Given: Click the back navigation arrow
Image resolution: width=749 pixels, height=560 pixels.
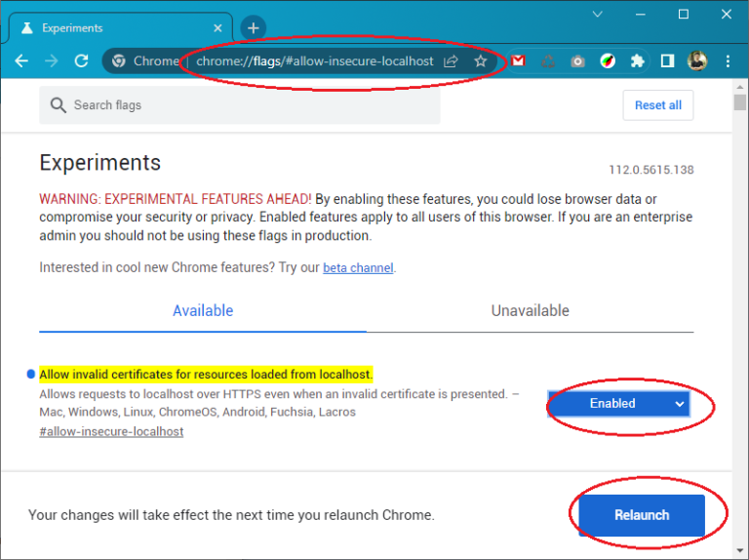Looking at the screenshot, I should (x=21, y=60).
